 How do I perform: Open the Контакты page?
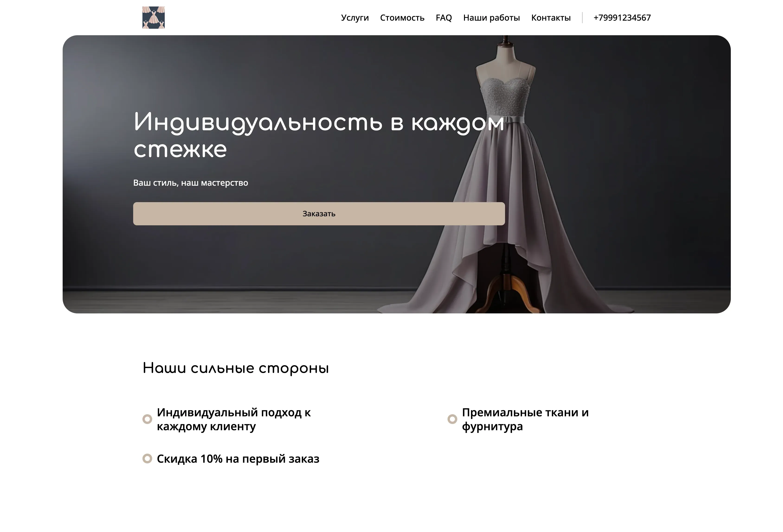[551, 18]
